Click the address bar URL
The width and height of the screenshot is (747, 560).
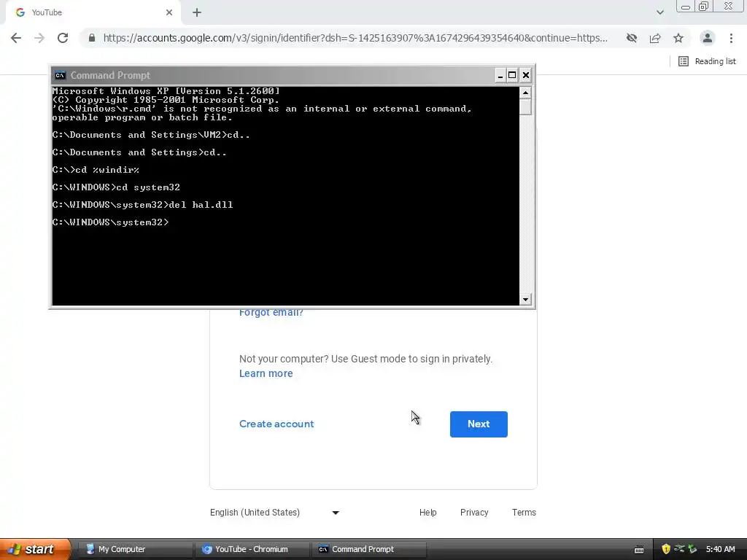[355, 38]
